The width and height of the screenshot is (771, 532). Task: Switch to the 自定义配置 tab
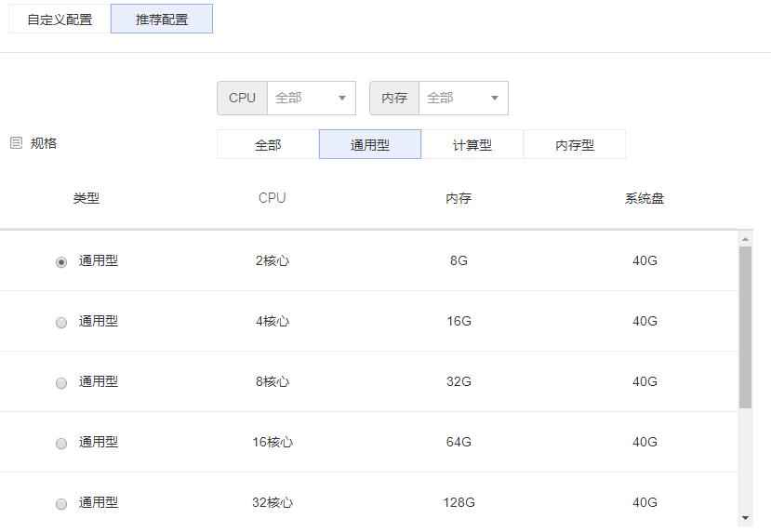coord(60,19)
